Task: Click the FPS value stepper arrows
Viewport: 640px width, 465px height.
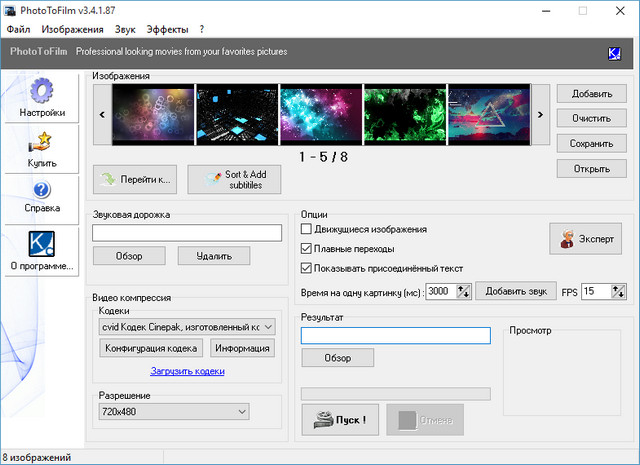Action: point(619,291)
